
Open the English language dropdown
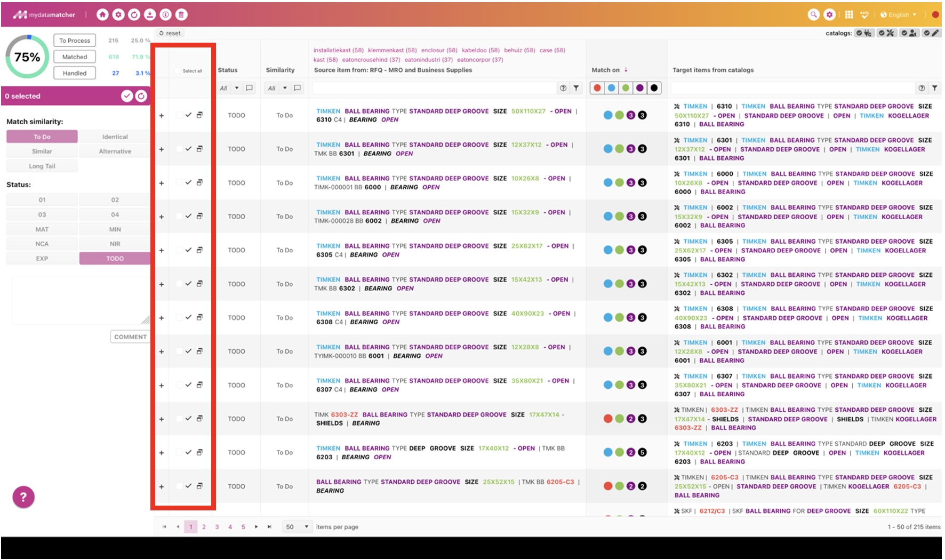click(899, 15)
